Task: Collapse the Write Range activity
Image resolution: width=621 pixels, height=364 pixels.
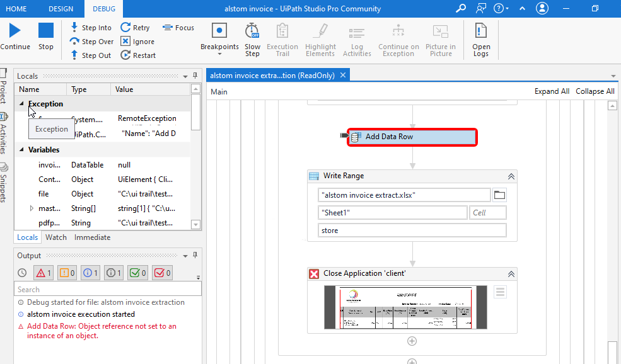Action: pos(511,176)
